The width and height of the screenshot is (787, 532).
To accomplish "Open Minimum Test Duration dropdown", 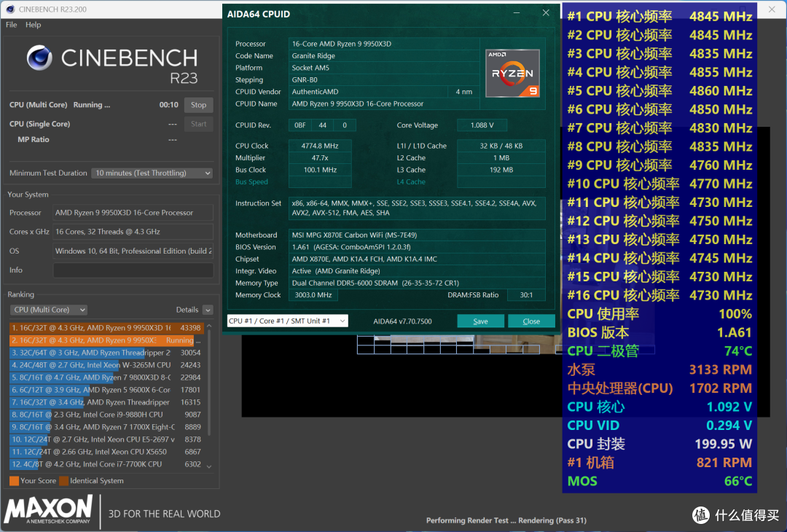I will click(x=152, y=173).
